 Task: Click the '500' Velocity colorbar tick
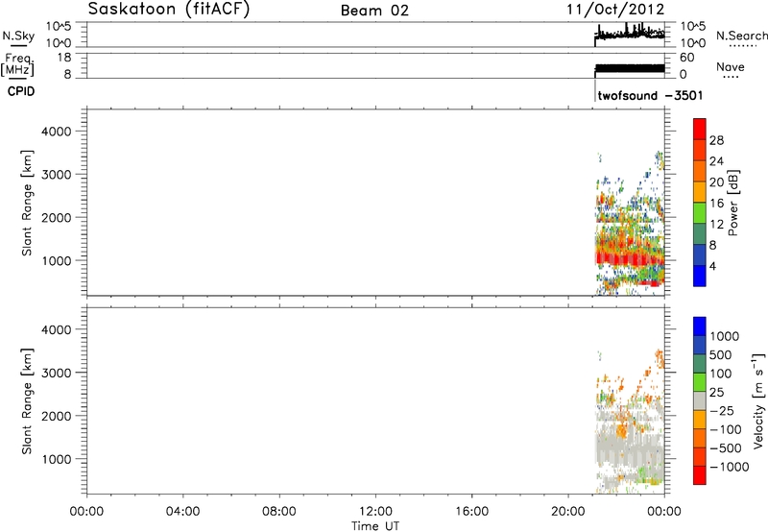[721, 354]
